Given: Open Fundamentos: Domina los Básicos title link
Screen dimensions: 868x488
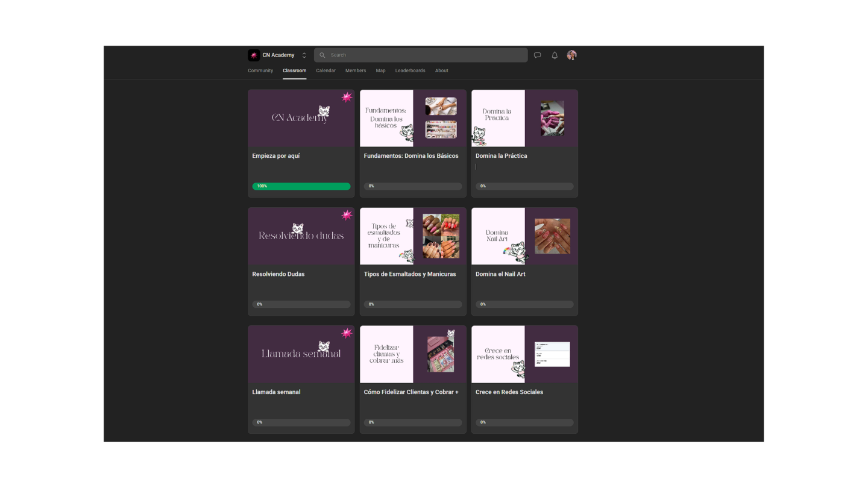Looking at the screenshot, I should pos(411,156).
